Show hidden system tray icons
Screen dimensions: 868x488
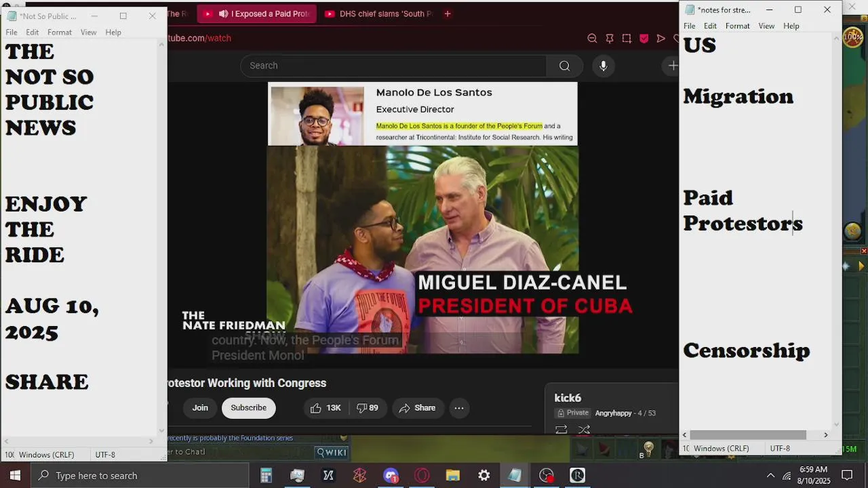click(x=770, y=475)
